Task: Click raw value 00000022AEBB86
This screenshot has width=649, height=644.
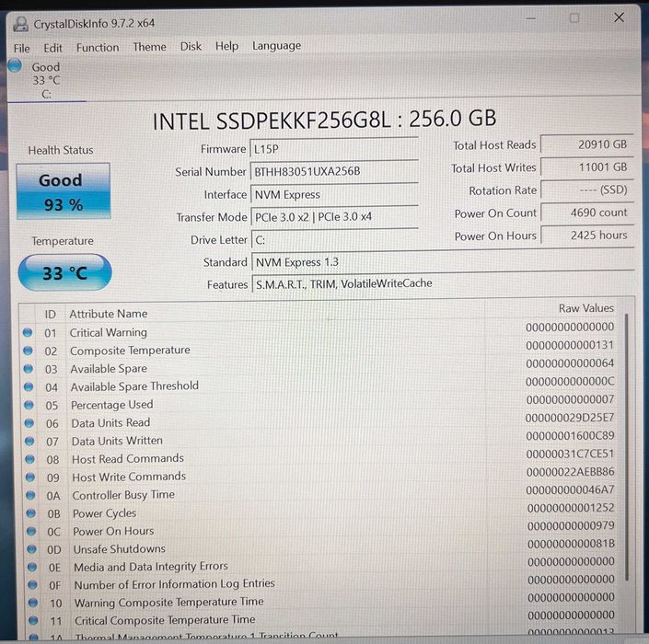Action: click(571, 472)
